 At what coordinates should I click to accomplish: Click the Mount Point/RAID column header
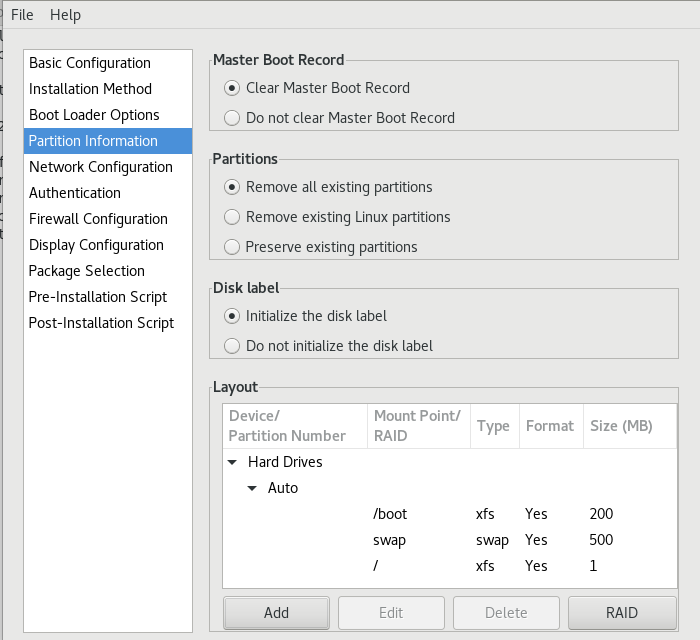pos(419,426)
